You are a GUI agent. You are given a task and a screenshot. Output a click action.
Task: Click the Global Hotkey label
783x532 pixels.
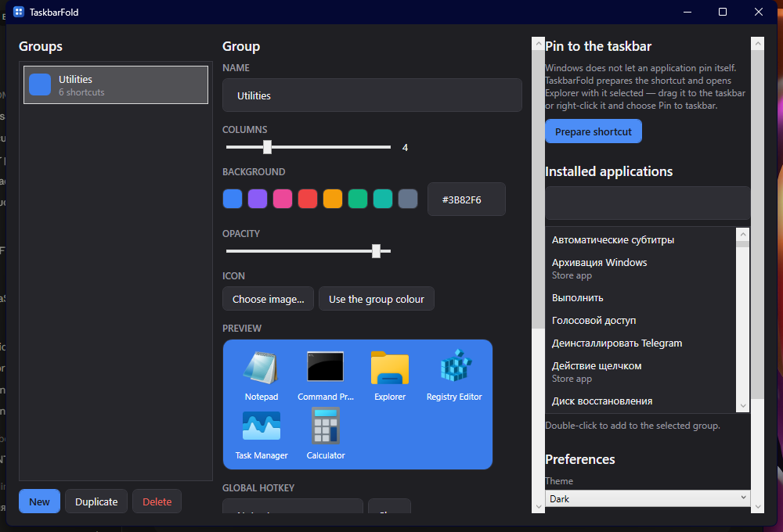258,487
